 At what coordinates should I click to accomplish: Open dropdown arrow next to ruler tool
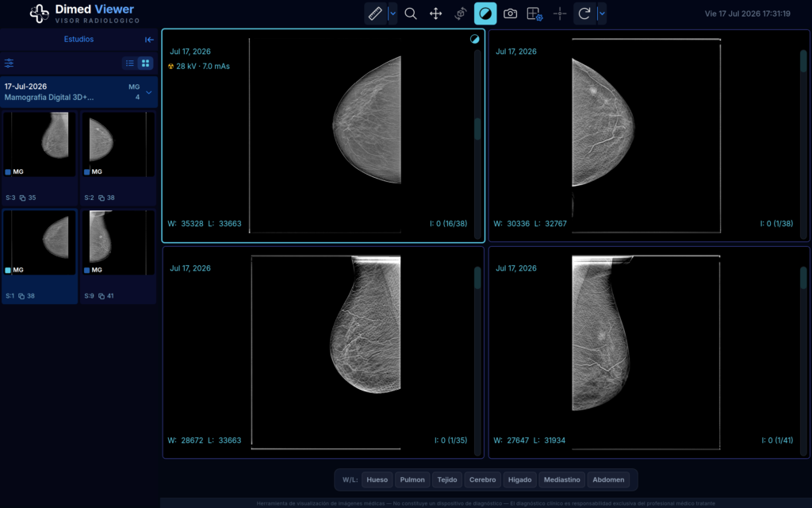393,13
